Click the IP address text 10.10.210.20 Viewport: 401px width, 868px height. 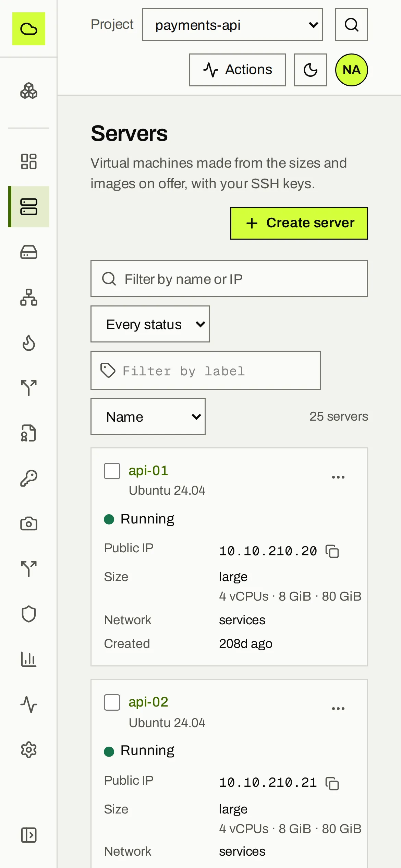click(268, 551)
